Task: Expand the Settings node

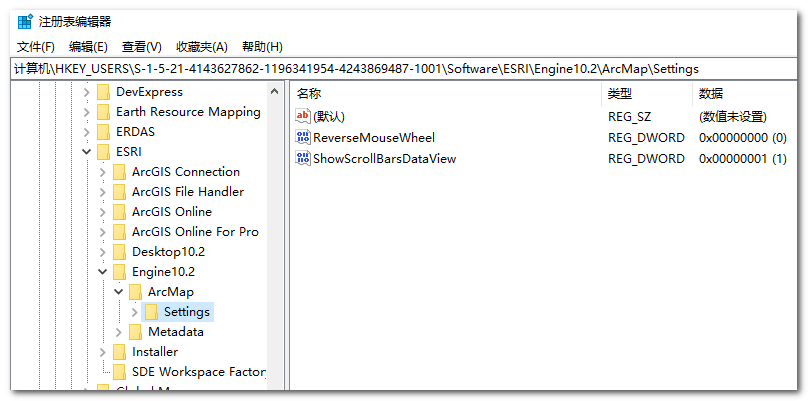Action: (134, 312)
